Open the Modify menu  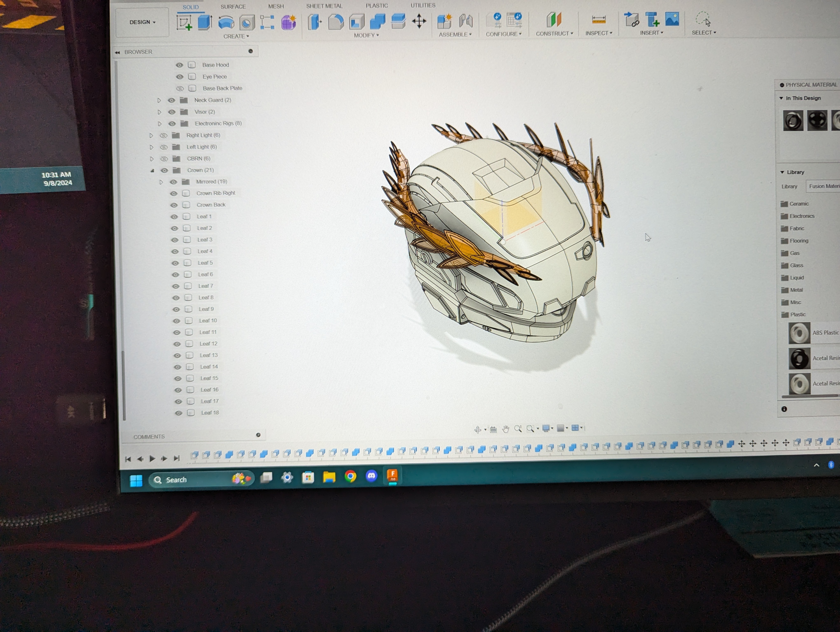(366, 36)
